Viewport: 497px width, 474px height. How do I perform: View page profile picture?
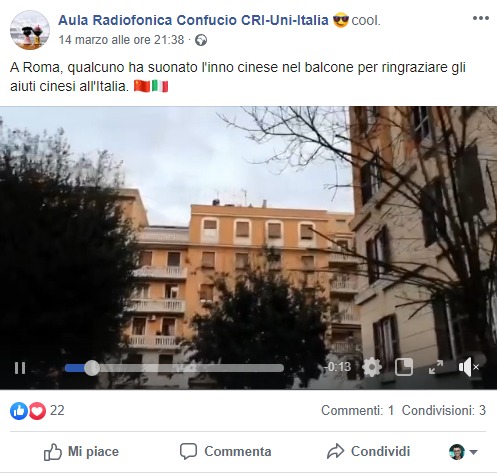[30, 30]
